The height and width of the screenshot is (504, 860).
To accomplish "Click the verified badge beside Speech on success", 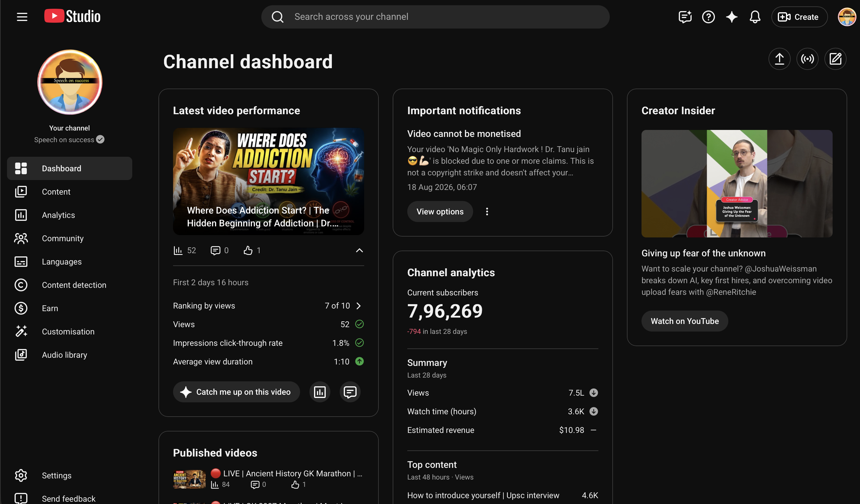I will pyautogui.click(x=100, y=140).
